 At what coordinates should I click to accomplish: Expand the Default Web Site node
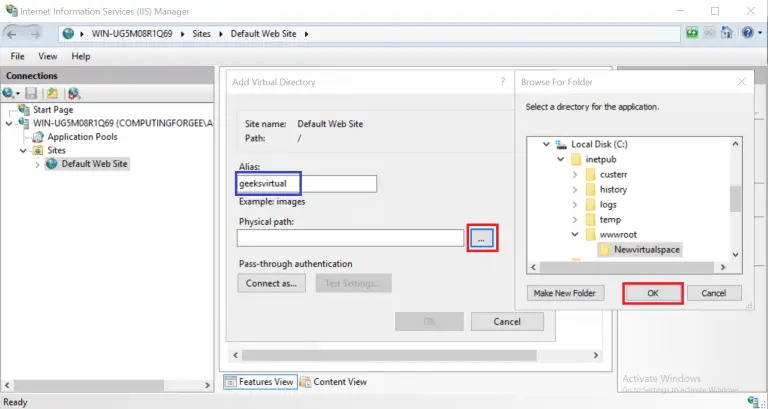coord(38,164)
